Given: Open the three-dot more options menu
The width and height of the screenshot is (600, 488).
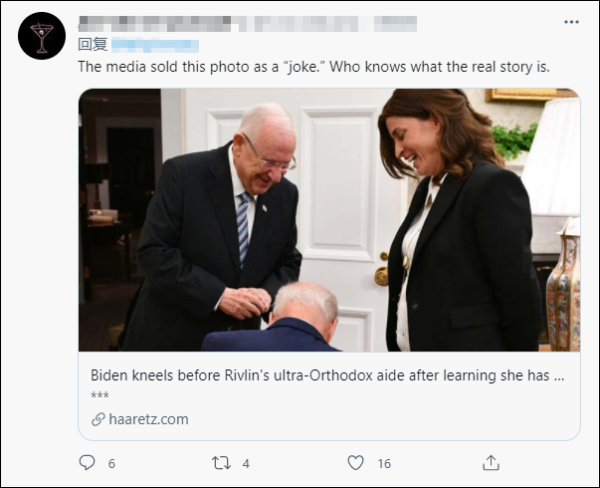Looking at the screenshot, I should click(570, 21).
